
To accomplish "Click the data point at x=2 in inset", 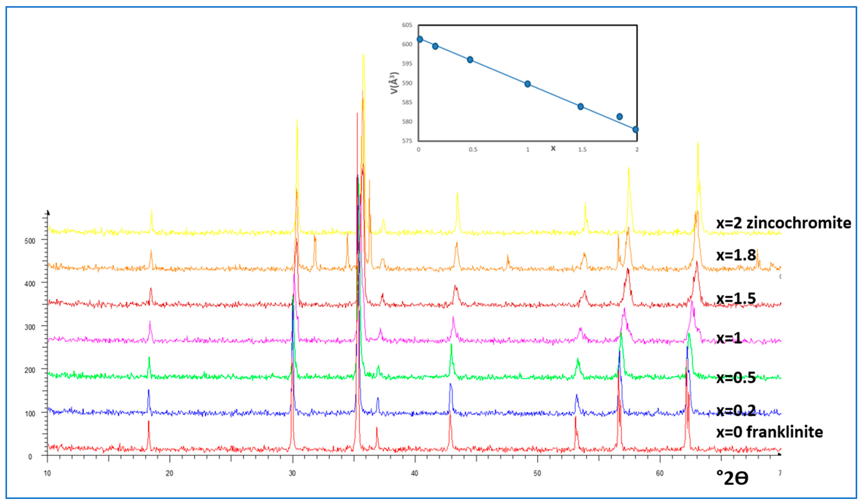I will click(635, 129).
